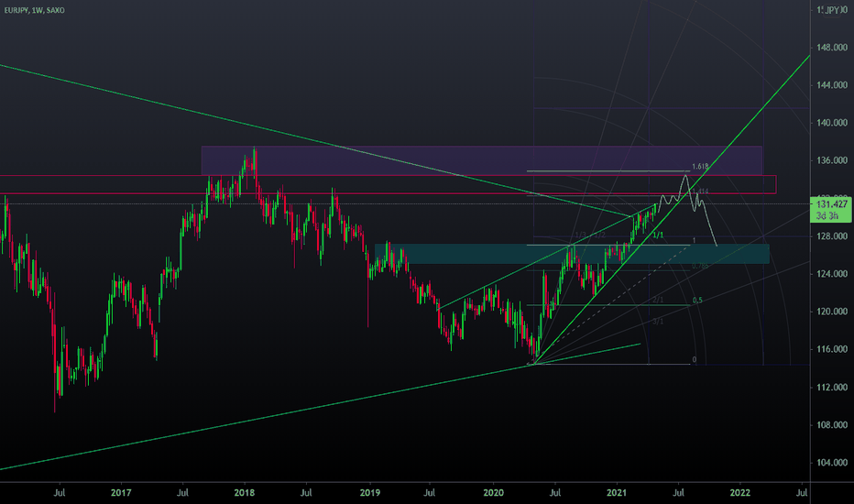This screenshot has width=854, height=504.
Task: Click the 140.000 price axis label
Action: point(832,123)
